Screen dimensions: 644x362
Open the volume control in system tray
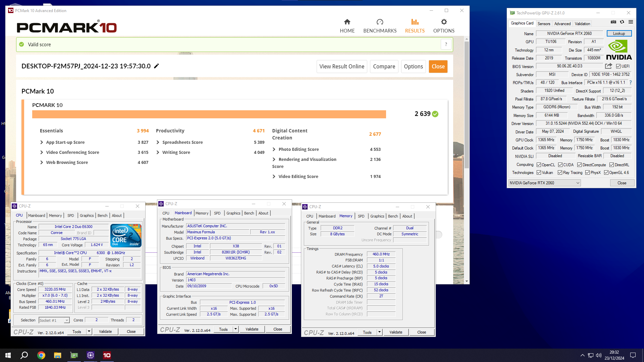point(599,355)
